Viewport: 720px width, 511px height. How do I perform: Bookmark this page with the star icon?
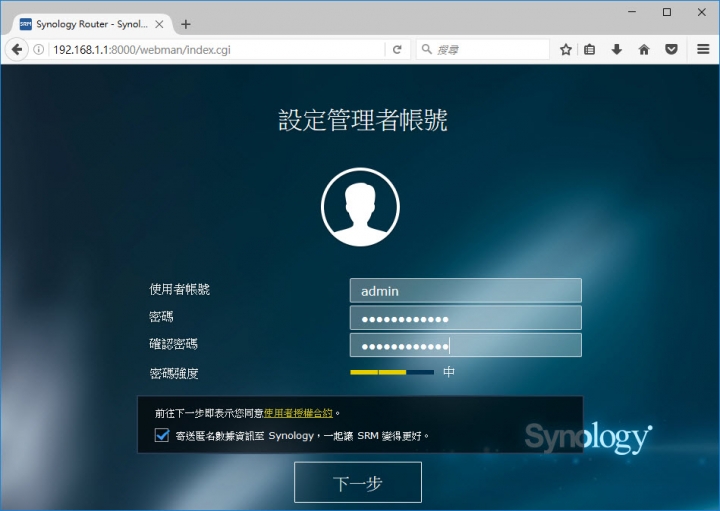pos(566,49)
